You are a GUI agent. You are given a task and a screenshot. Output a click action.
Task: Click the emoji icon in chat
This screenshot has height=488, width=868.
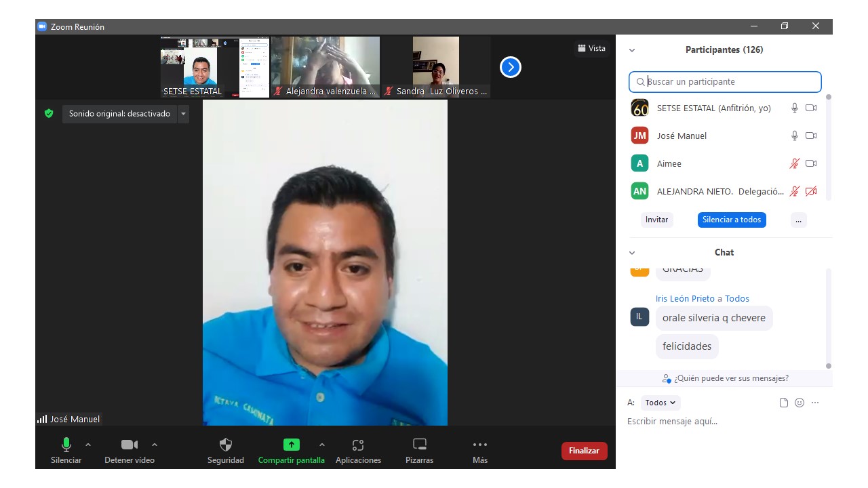pyautogui.click(x=800, y=403)
